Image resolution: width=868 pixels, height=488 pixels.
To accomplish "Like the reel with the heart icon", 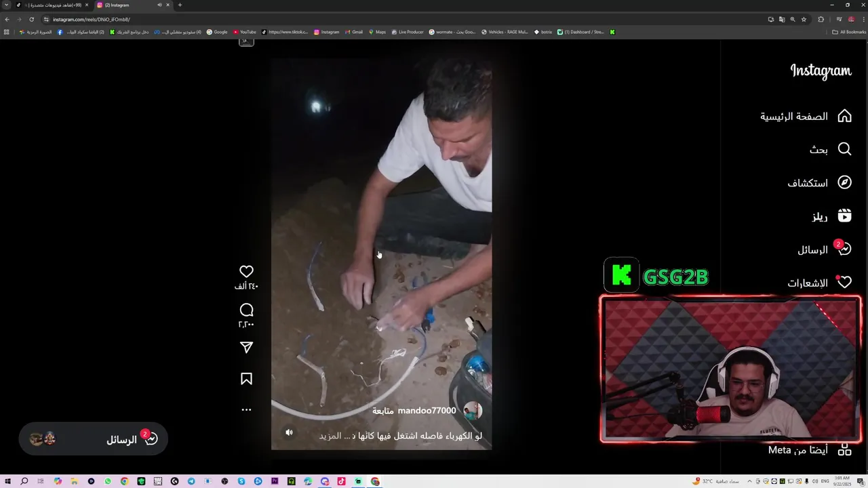I will pos(246,271).
